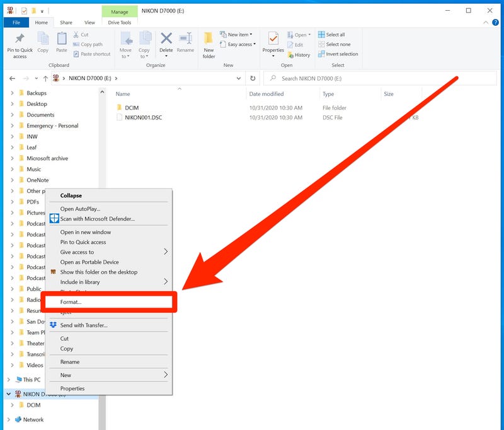Image resolution: width=504 pixels, height=430 pixels.
Task: Choose Format... from the context menu
Action: point(108,302)
